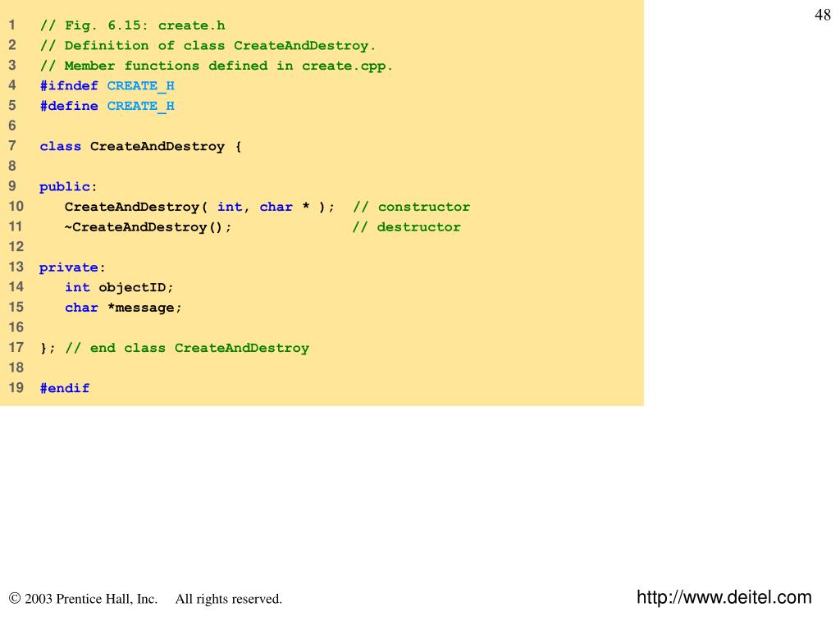
Task: Click the '#define' directive on line 5
Action: pyautogui.click(x=69, y=106)
